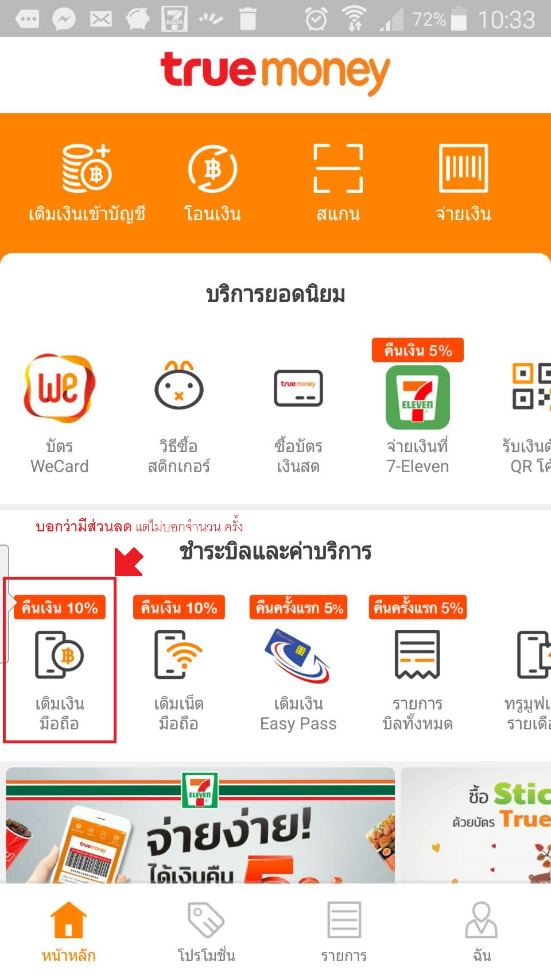Image resolution: width=551 pixels, height=980 pixels.
Task: Open the Sticker purchase promo banner
Action: click(476, 825)
